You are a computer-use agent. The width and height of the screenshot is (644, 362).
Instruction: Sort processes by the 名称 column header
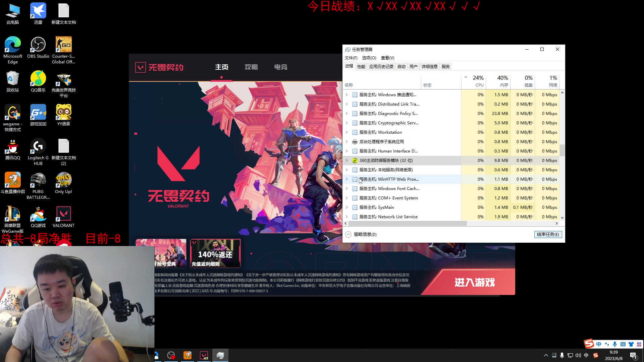pyautogui.click(x=382, y=81)
